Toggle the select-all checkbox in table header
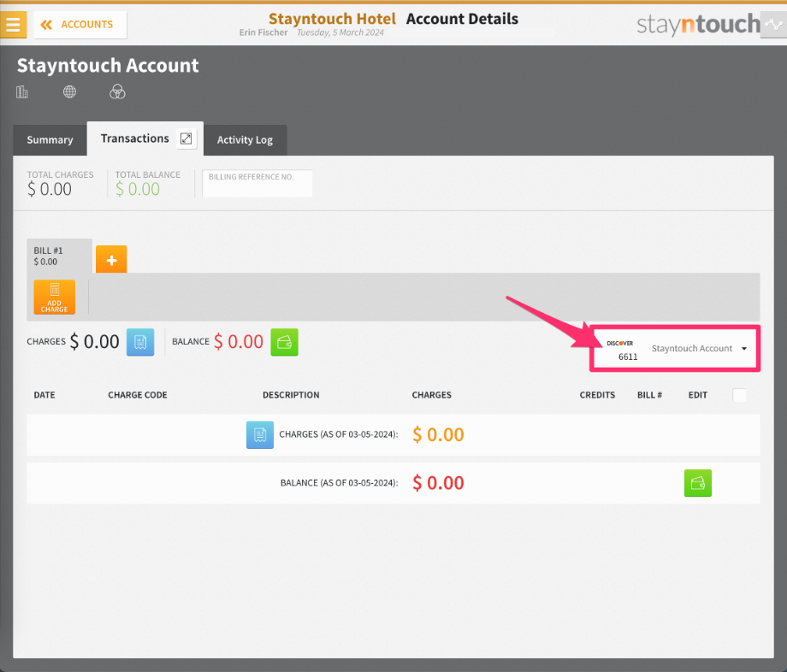 pos(739,395)
